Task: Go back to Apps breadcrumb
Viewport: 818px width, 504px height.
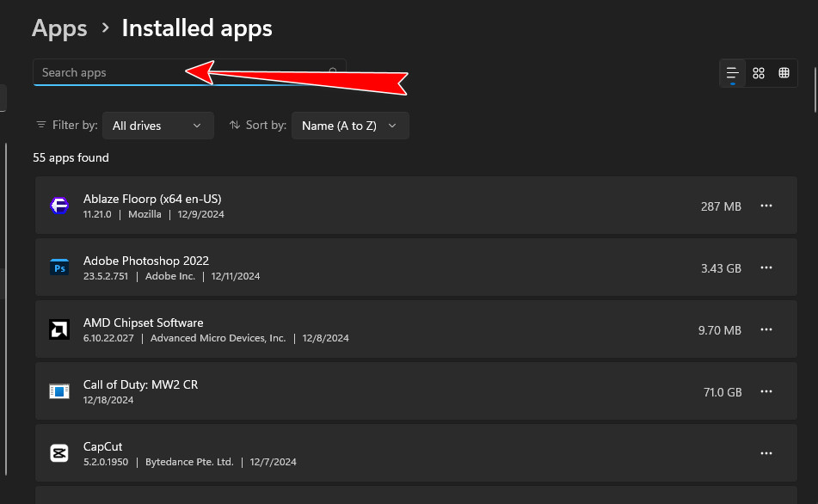Action: pyautogui.click(x=59, y=28)
